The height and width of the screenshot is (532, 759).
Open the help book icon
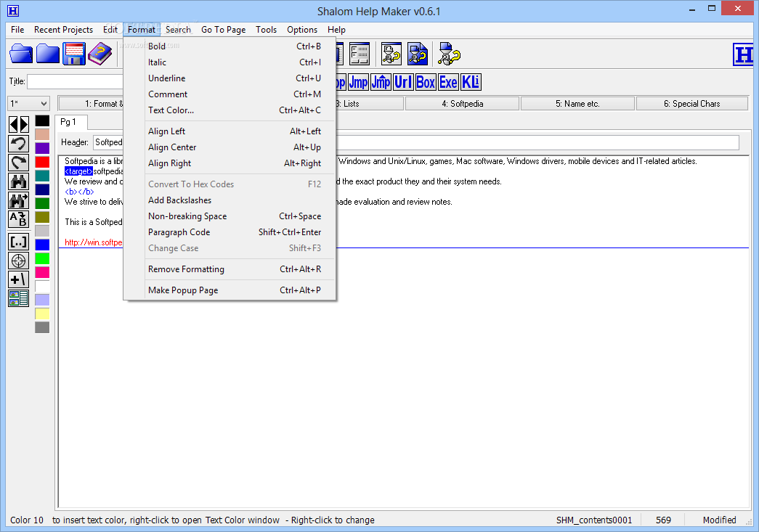point(100,54)
